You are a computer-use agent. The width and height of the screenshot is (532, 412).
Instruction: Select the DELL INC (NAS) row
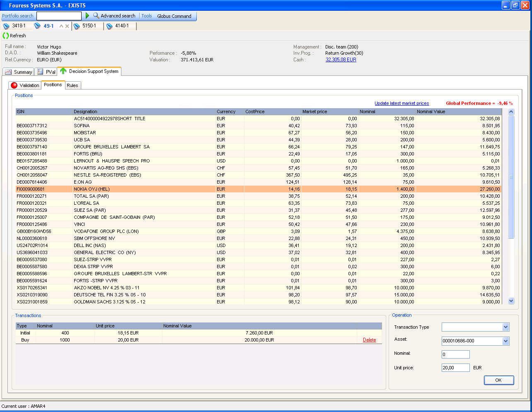pyautogui.click(x=259, y=245)
